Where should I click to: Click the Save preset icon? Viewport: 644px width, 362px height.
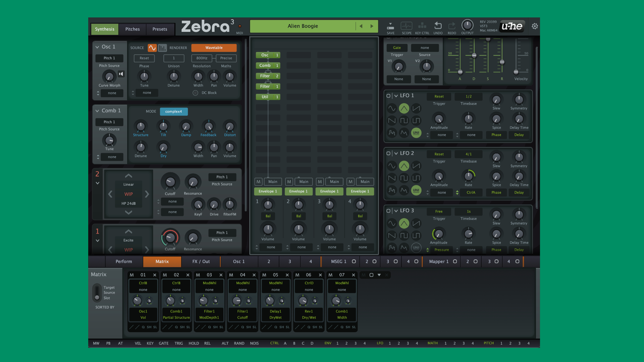(x=390, y=26)
